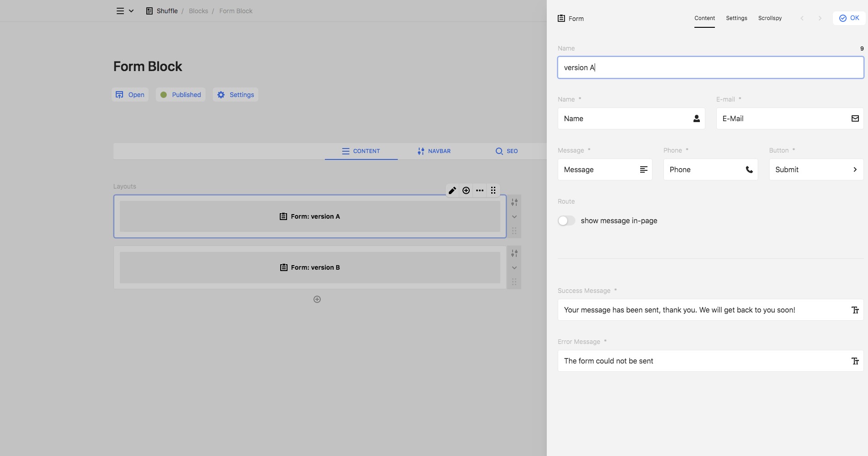The image size is (868, 456).
Task: Select the NAVBAR tab
Action: tap(434, 151)
